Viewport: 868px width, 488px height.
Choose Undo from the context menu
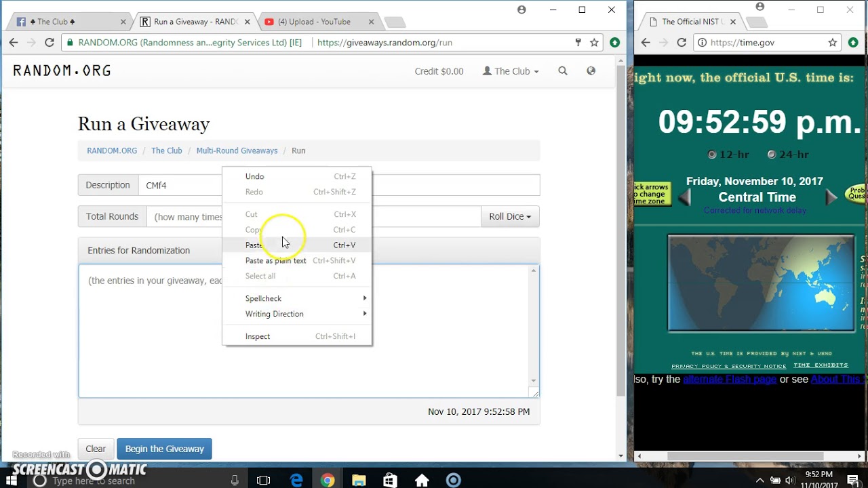[297, 176]
